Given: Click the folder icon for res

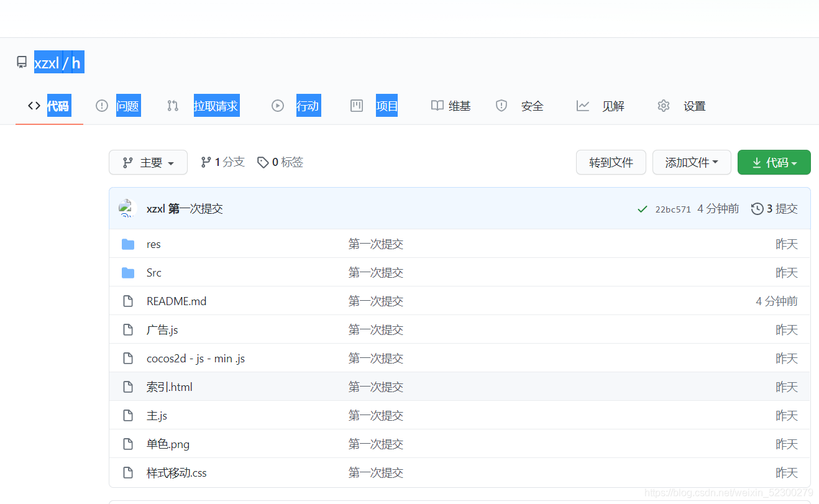Looking at the screenshot, I should click(128, 244).
